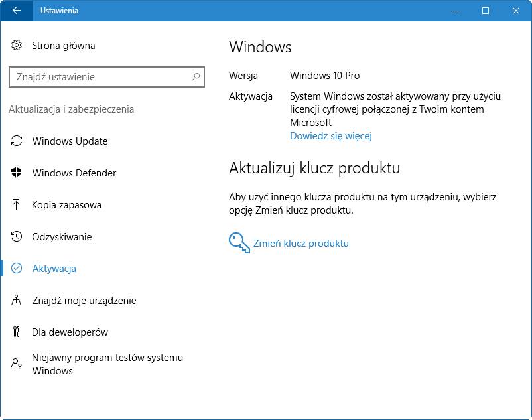Click the Znajdź moje urządzenie person-locator icon
Viewport: 532px width, 420px height.
click(x=17, y=301)
